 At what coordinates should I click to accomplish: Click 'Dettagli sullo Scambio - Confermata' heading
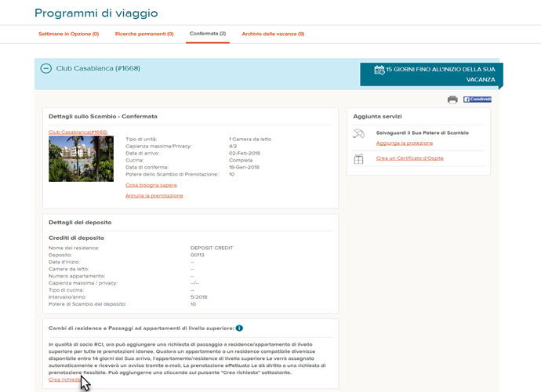[103, 117]
